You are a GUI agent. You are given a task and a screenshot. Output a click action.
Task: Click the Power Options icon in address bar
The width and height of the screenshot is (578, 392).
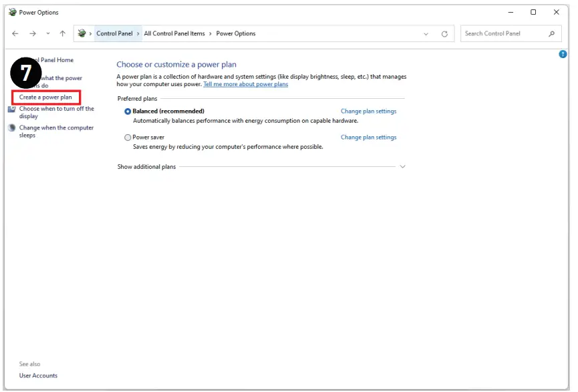(x=82, y=33)
